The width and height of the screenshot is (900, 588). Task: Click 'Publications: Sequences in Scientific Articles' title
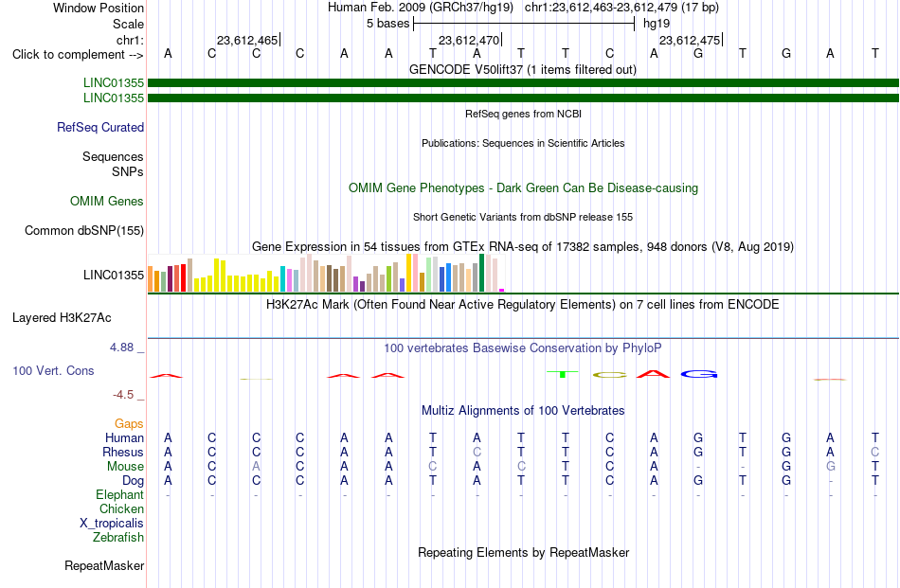tap(523, 143)
